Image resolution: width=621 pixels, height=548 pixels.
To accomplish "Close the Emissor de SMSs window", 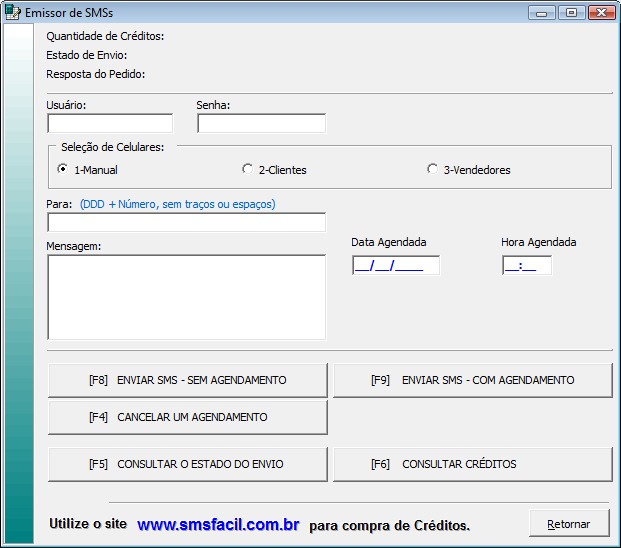I will pyautogui.click(x=601, y=13).
